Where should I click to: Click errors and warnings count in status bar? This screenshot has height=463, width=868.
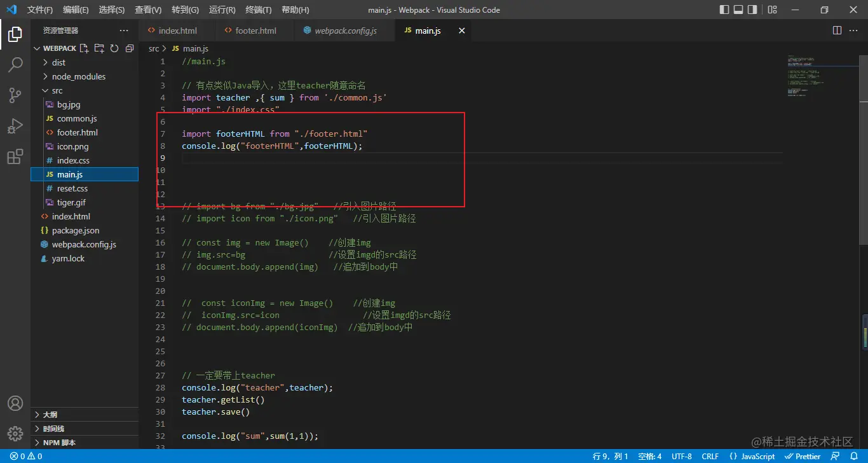(x=26, y=456)
